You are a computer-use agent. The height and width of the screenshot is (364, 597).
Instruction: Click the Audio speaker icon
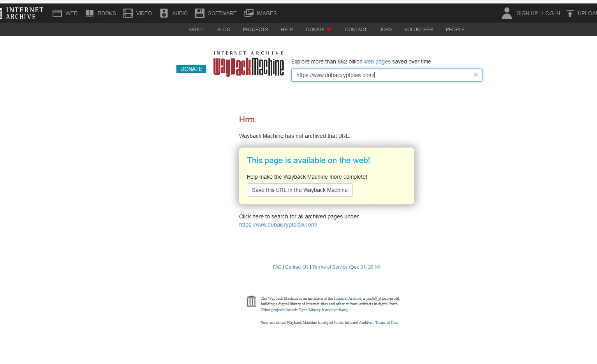coord(164,13)
